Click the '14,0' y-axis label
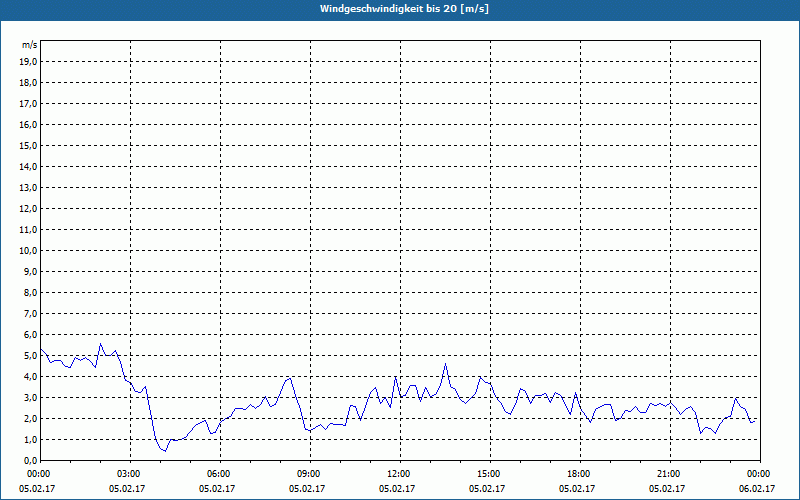800x500 pixels. coord(28,166)
